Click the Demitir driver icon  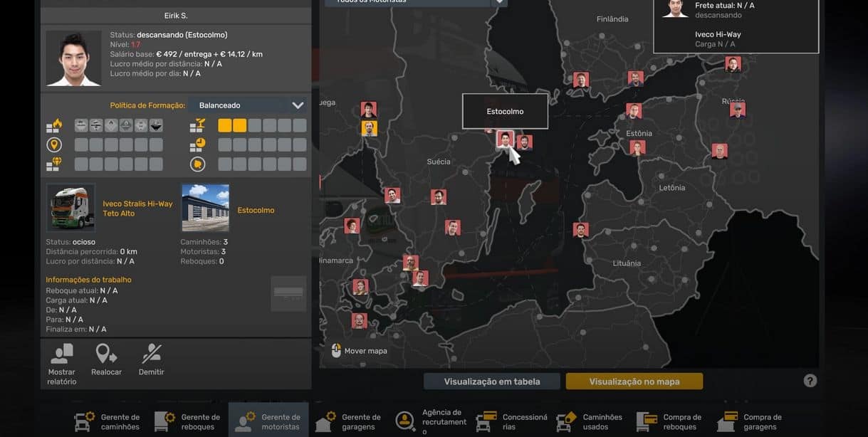(151, 354)
